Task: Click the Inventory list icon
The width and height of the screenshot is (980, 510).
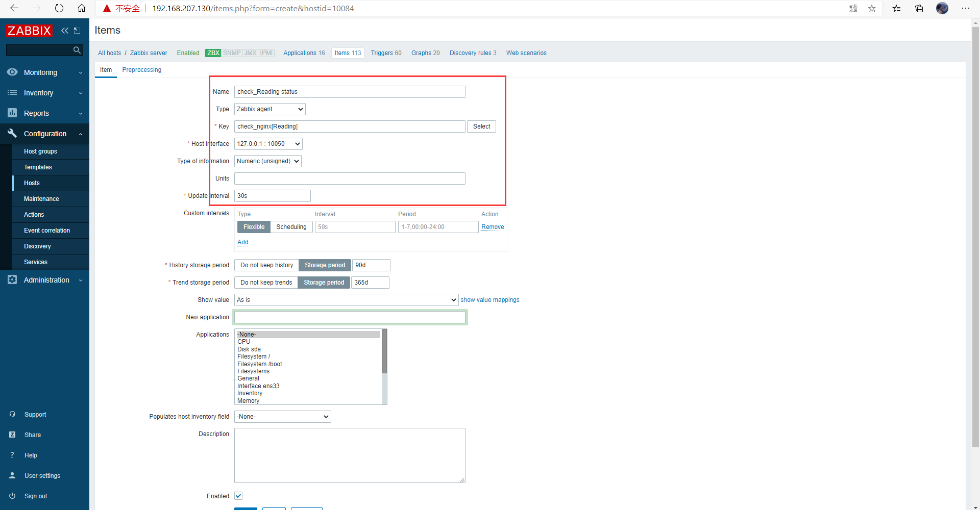Action: click(x=12, y=93)
